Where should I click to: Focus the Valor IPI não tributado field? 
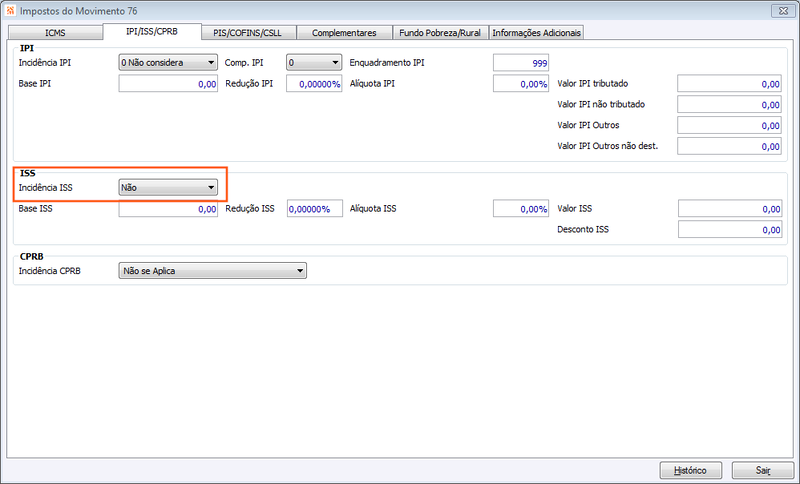(729, 105)
